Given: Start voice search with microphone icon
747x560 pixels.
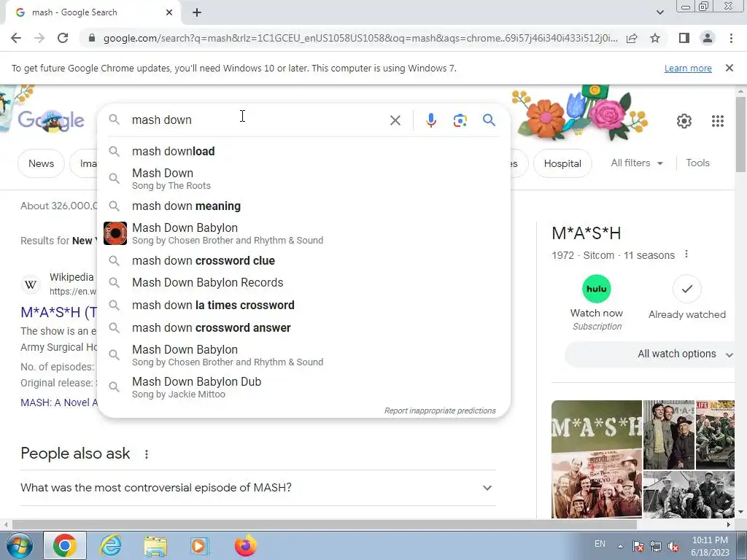Looking at the screenshot, I should [430, 120].
